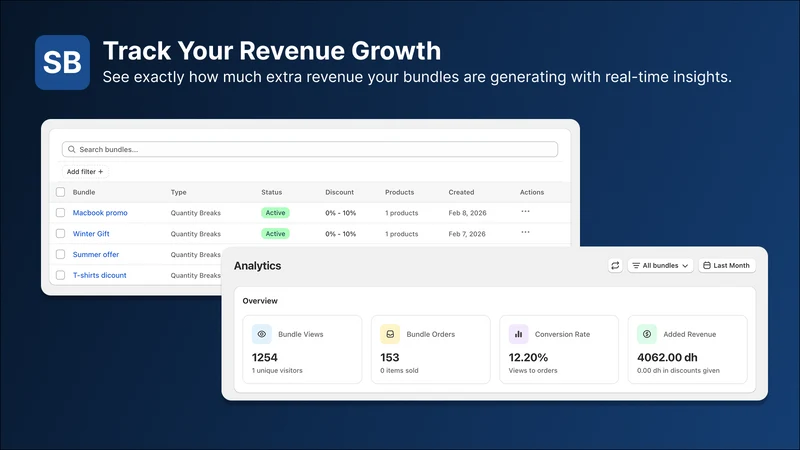Viewport: 800px width, 450px height.
Task: Click the Analytics panel title
Action: coord(258,266)
